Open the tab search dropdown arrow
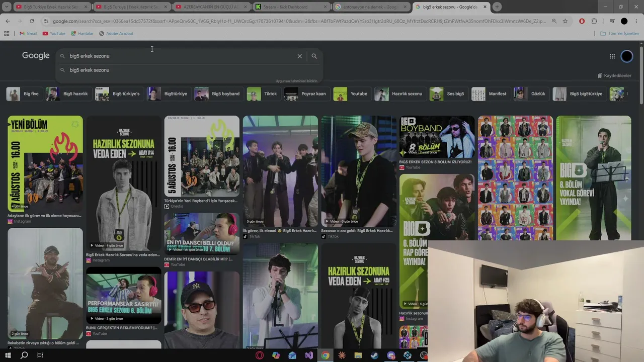The width and height of the screenshot is (644, 362). [7, 7]
